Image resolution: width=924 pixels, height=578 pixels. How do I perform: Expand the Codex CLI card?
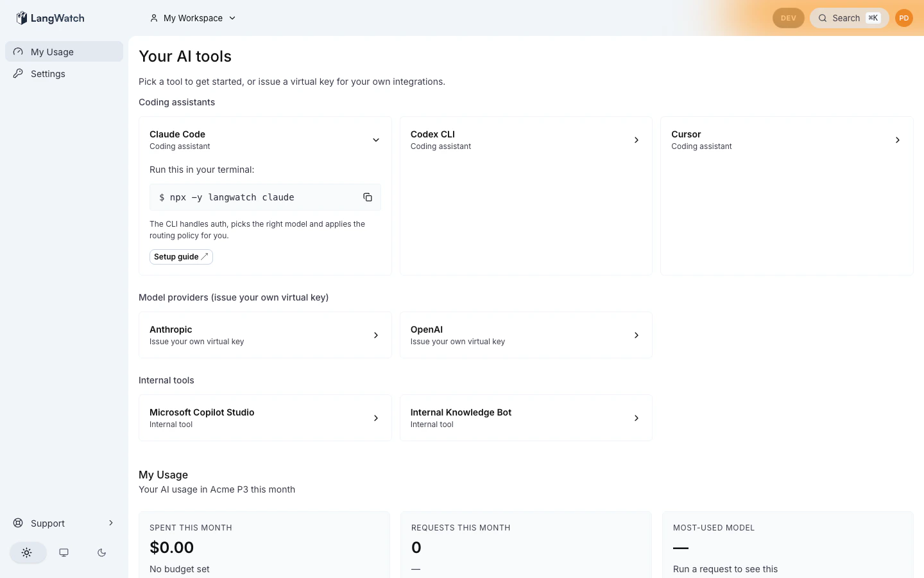pyautogui.click(x=637, y=140)
